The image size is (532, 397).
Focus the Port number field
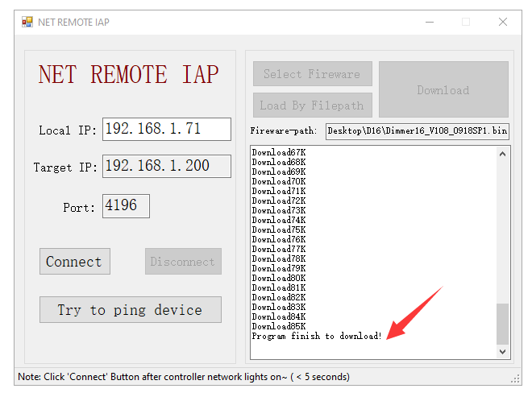(126, 205)
